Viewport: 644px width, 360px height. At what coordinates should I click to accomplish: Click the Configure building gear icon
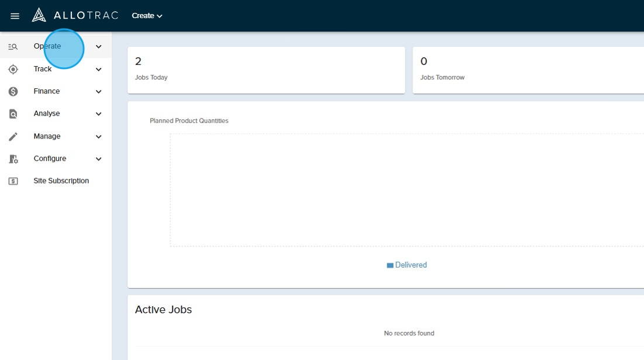pos(13,159)
